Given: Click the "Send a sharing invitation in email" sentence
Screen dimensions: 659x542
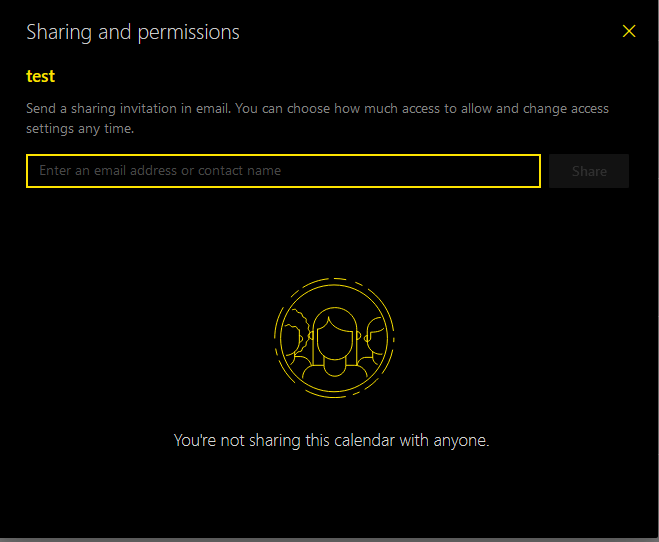Looking at the screenshot, I should coord(129,108).
